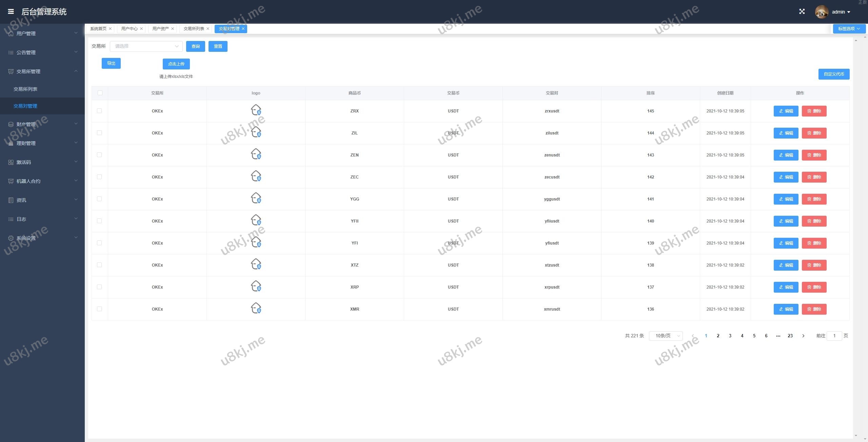
Task: Click the 系统设置 gear sidebar icon
Action: tap(11, 238)
